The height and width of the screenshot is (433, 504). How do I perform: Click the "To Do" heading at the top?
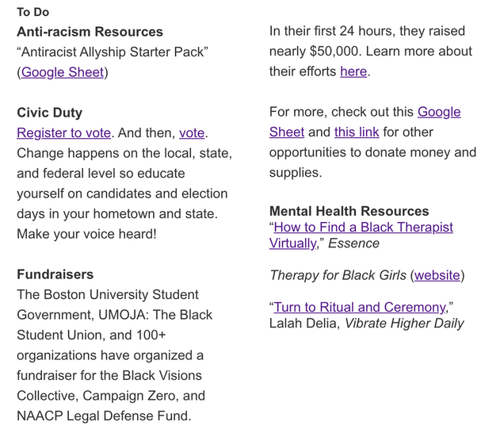[x=32, y=13]
